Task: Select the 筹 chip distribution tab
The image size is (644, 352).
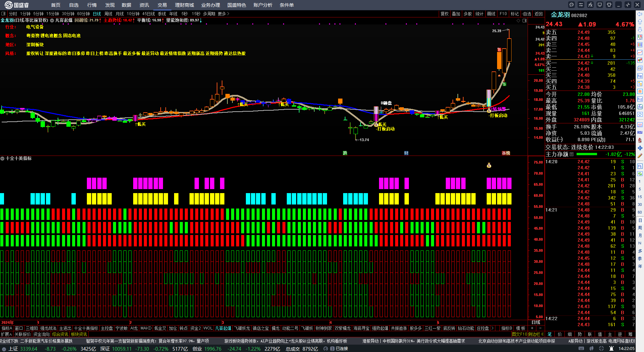Action: click(x=630, y=334)
